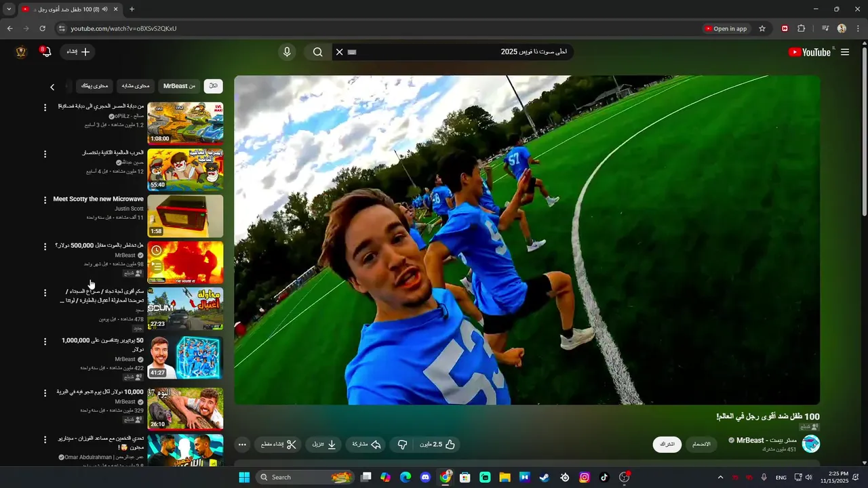Click the الانضمام join button
This screenshot has width=868, height=488.
701,444
